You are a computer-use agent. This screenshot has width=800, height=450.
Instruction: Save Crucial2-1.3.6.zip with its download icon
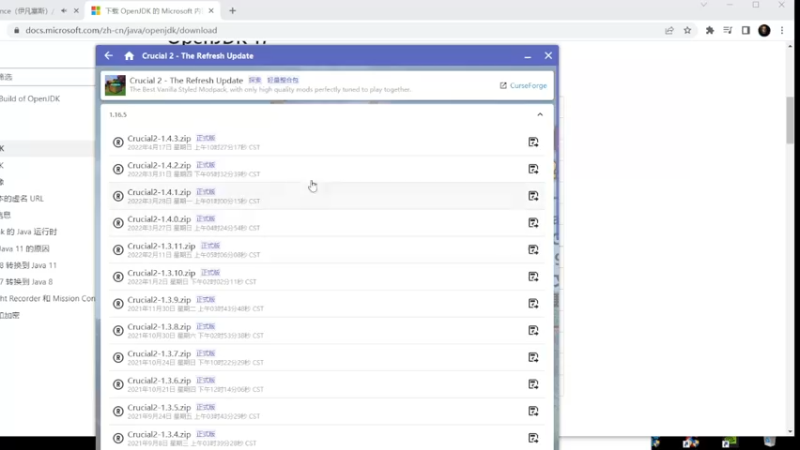[x=533, y=384]
